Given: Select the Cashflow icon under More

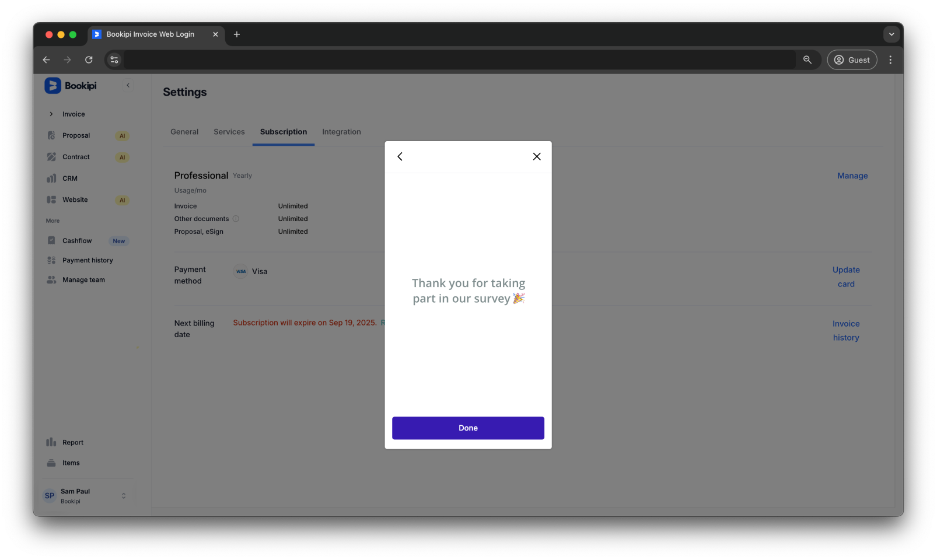Looking at the screenshot, I should point(51,240).
